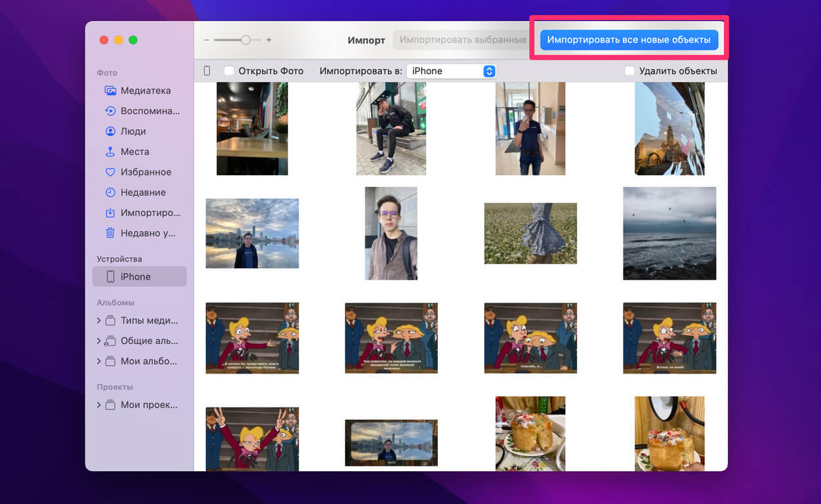Select the stormy sea photo thumbnail
Image resolution: width=821 pixels, height=504 pixels.
click(x=669, y=233)
